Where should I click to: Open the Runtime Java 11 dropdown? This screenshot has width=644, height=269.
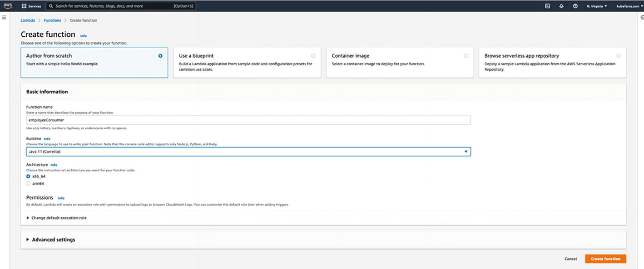coord(248,152)
